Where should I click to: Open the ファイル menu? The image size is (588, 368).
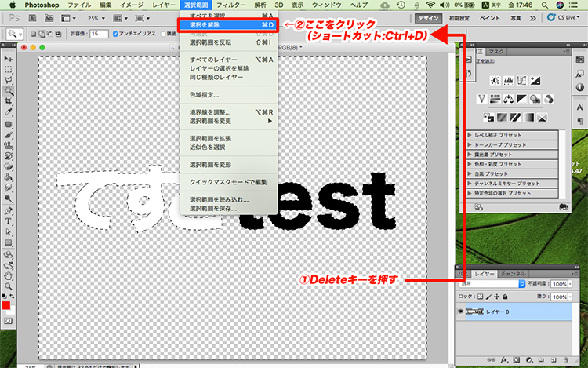79,5
